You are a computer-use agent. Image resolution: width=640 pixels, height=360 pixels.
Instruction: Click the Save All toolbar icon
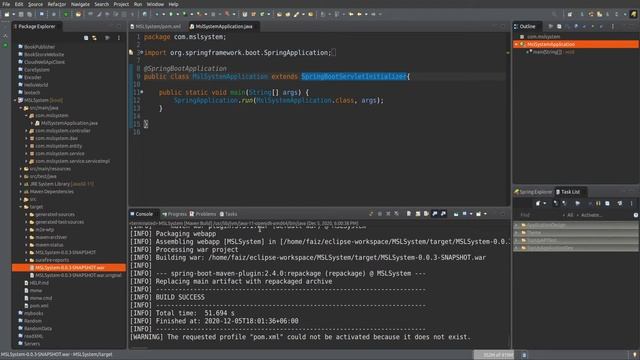29,14
